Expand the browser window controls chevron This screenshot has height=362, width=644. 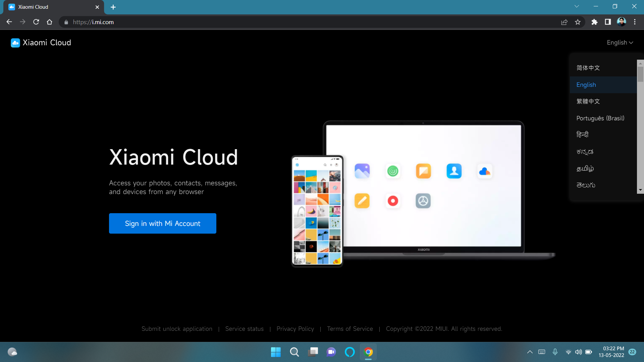577,6
